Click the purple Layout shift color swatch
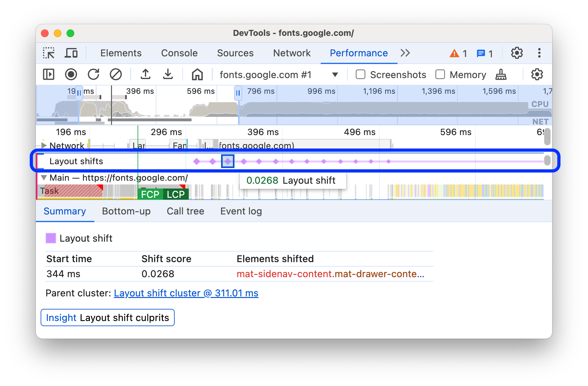This screenshot has height=386, width=588. [51, 238]
